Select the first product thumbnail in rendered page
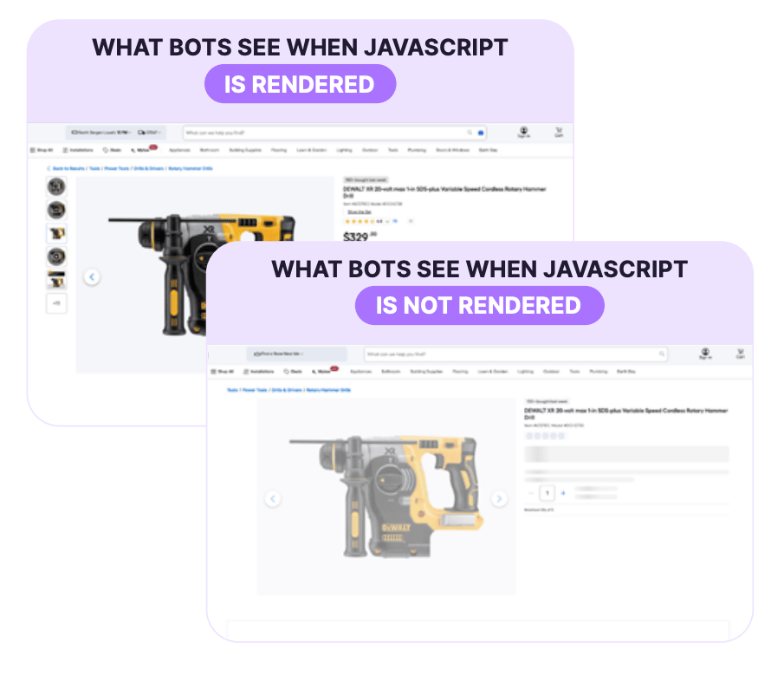784x675 pixels. 56,187
